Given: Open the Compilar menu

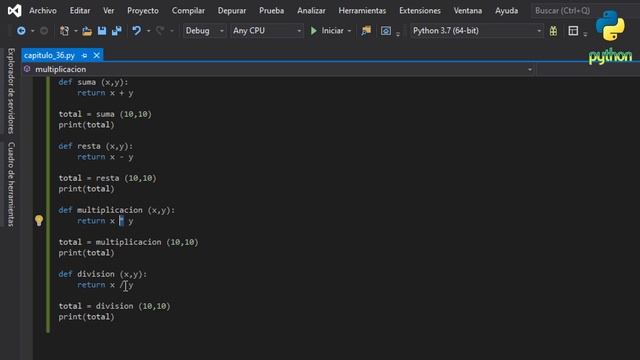Looking at the screenshot, I should click(x=188, y=11).
